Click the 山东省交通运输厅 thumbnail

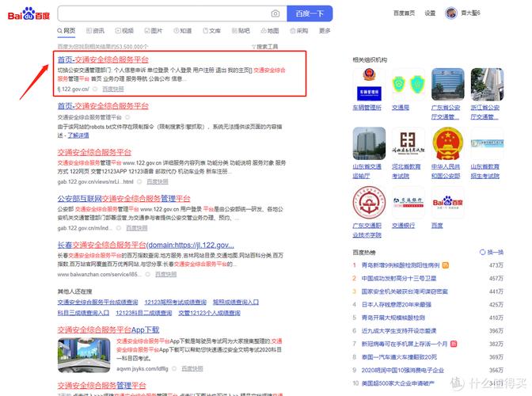coord(369,143)
